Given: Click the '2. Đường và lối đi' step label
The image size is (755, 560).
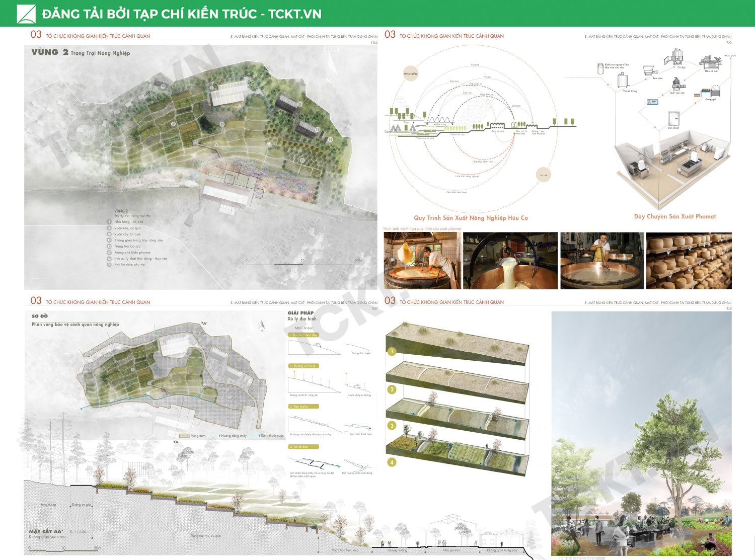Looking at the screenshot, I should [x=303, y=366].
